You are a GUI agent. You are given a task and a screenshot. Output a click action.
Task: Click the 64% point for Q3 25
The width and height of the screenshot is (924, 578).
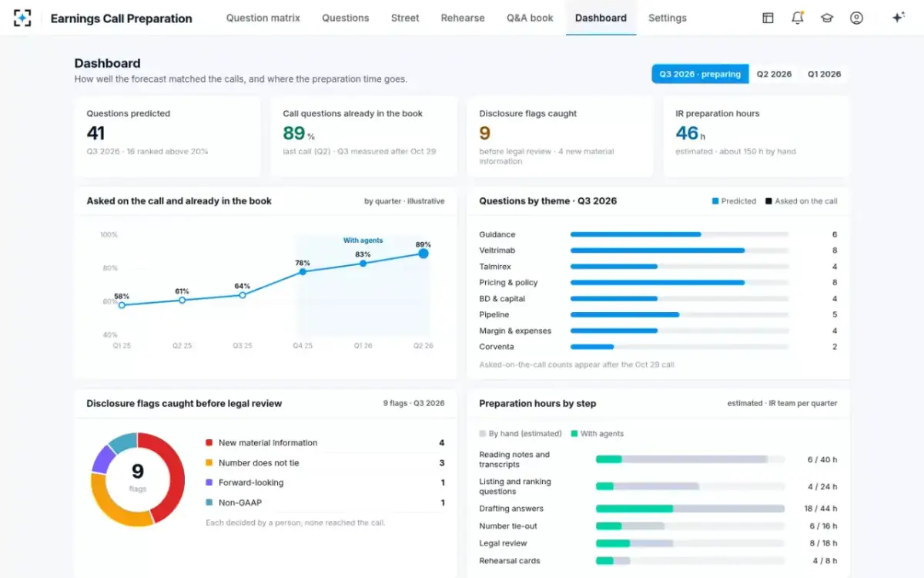coord(243,295)
